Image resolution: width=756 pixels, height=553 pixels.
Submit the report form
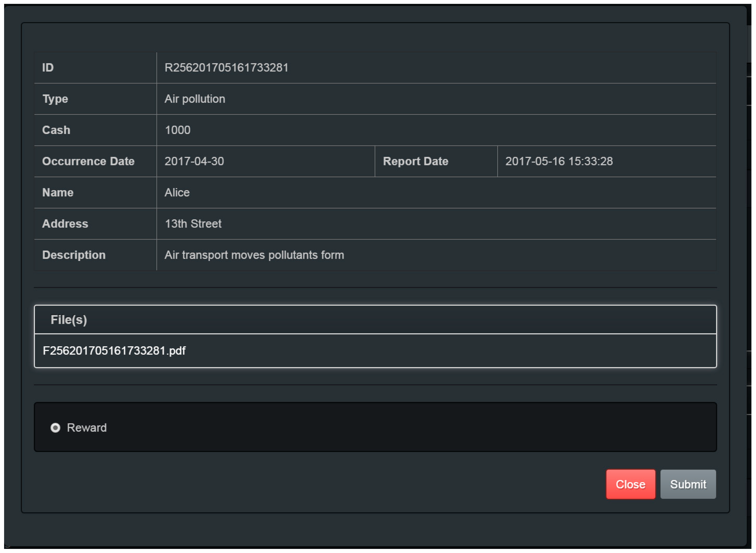point(688,484)
